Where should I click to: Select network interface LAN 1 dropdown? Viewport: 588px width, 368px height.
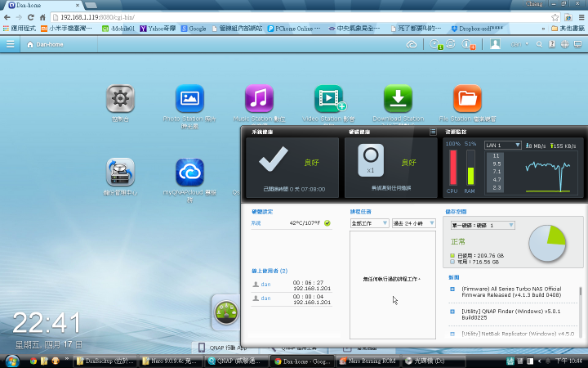click(x=502, y=145)
